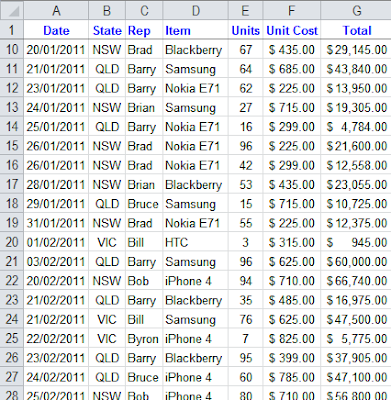Screen dimensions: 391x400
Task: Click 'Brian' in row 13
Action: [144, 108]
